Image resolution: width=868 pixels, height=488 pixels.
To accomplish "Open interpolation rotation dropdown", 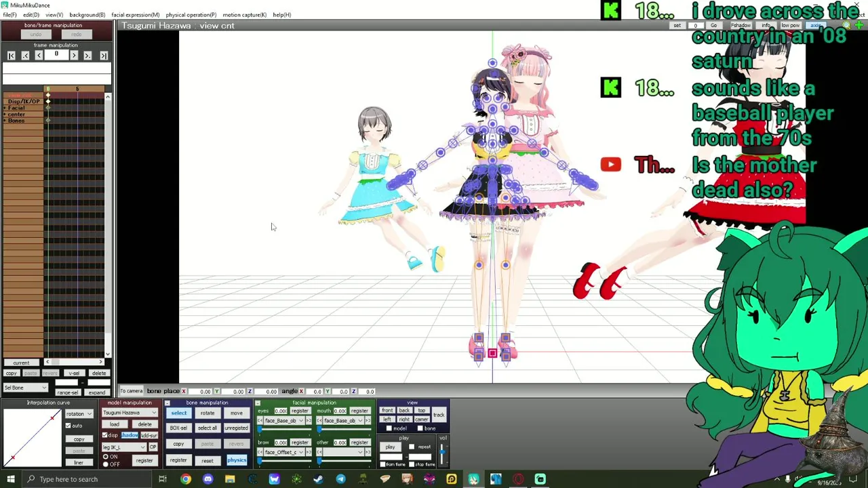I will pyautogui.click(x=79, y=413).
